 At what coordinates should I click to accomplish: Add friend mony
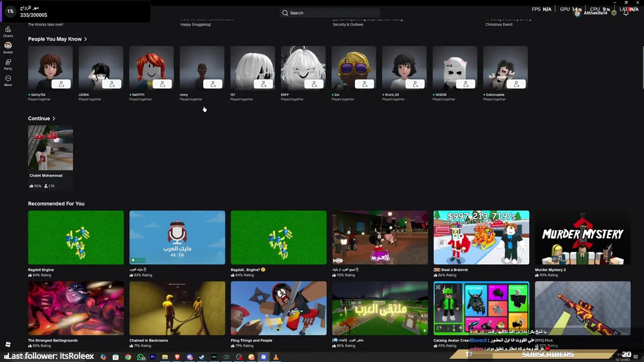tap(213, 84)
